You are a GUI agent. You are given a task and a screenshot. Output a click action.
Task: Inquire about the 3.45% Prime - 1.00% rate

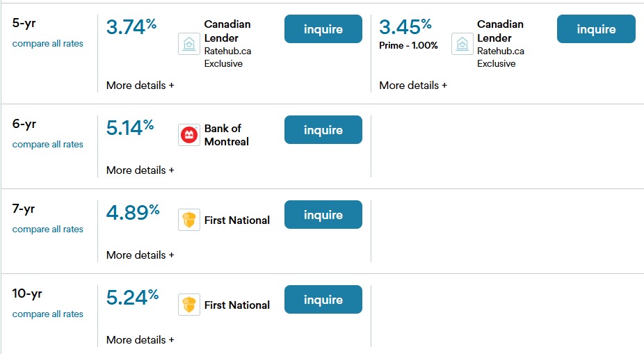596,29
